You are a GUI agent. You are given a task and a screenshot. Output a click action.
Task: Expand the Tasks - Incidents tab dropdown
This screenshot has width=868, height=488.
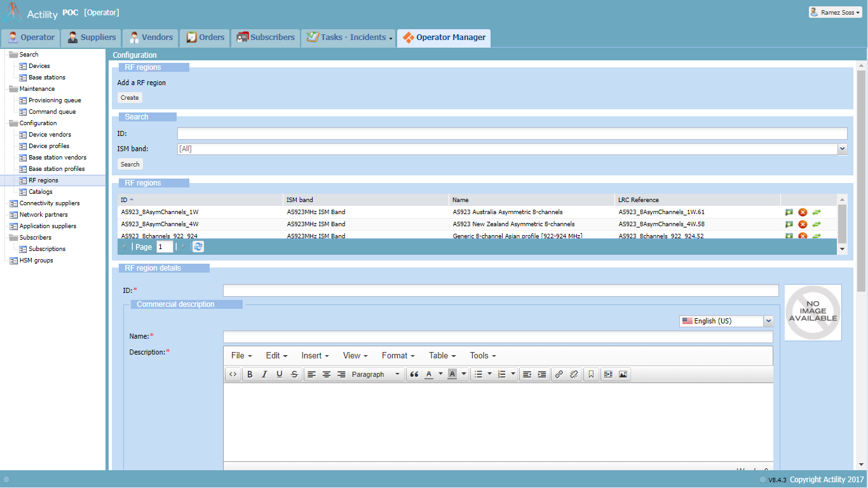[391, 38]
